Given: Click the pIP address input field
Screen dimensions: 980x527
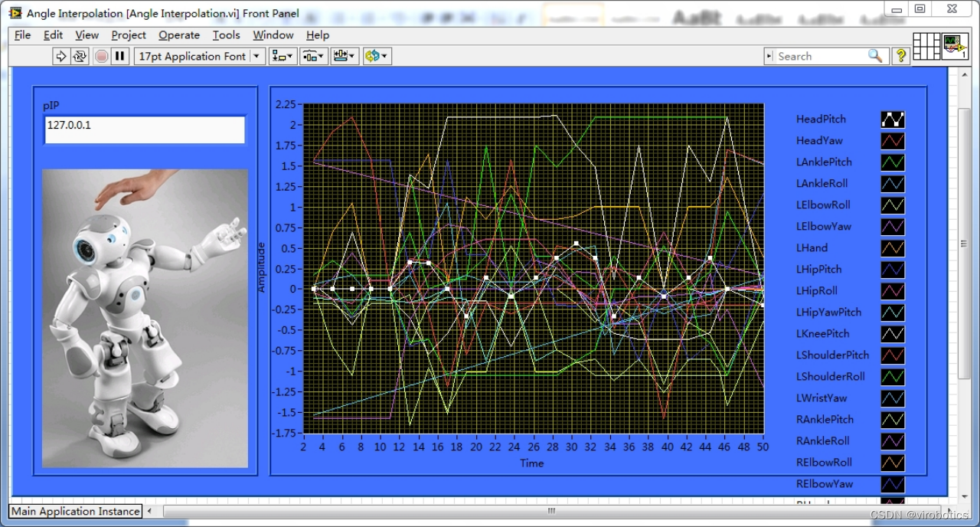Looking at the screenshot, I should pyautogui.click(x=145, y=129).
